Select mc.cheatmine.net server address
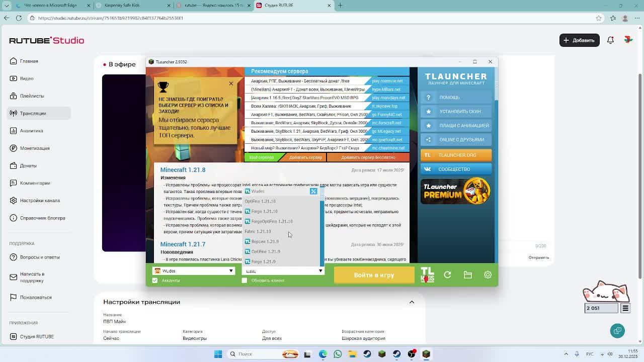Screen dimensions: 644x362 (388, 148)
